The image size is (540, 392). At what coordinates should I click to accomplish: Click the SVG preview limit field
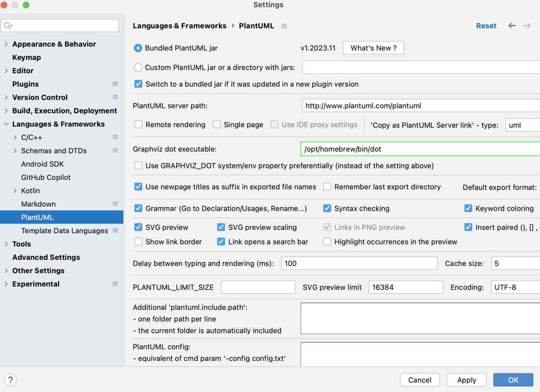[406, 287]
